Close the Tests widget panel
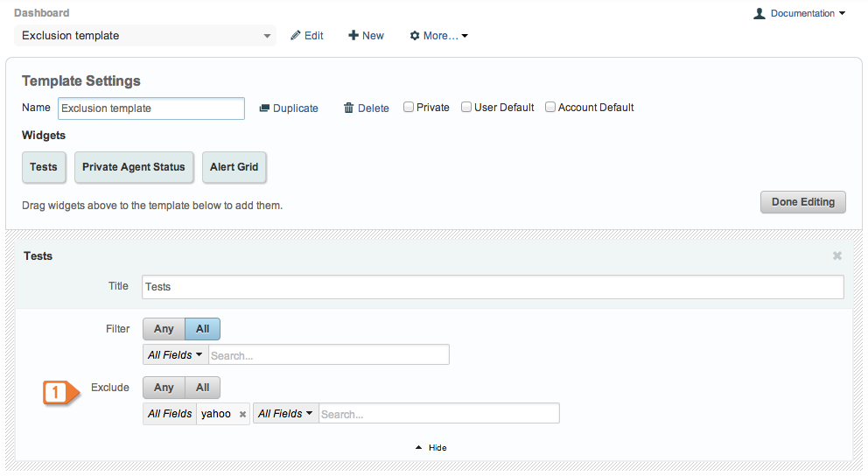868x476 pixels. pos(837,255)
